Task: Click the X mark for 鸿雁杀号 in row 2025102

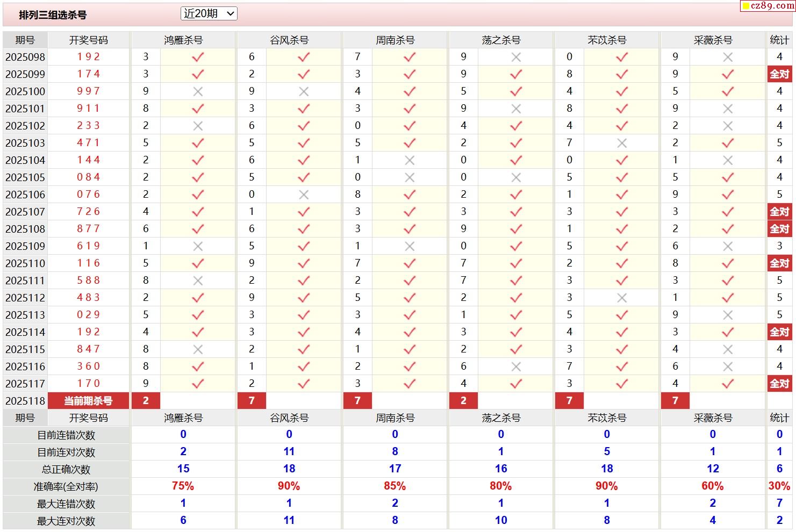Action: pos(198,126)
